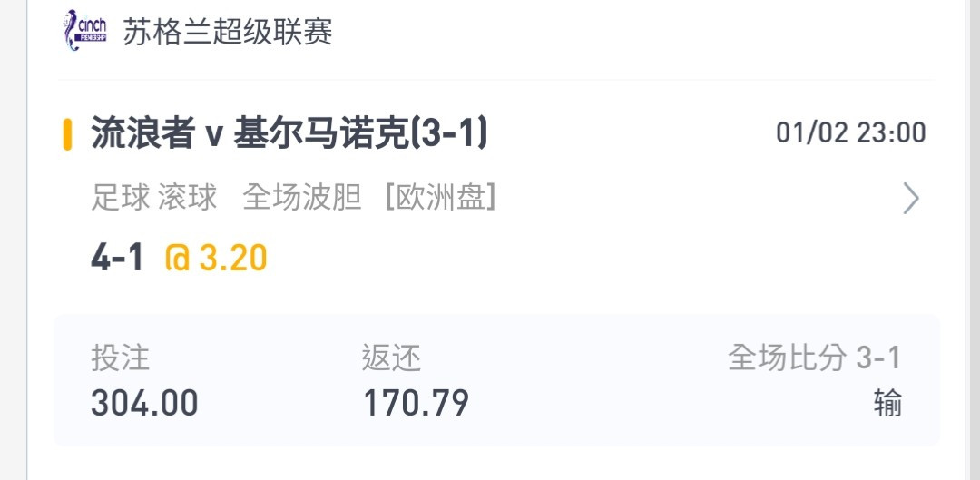The width and height of the screenshot is (980, 480).
Task: Select the 4-1 score selection
Action: 117,258
